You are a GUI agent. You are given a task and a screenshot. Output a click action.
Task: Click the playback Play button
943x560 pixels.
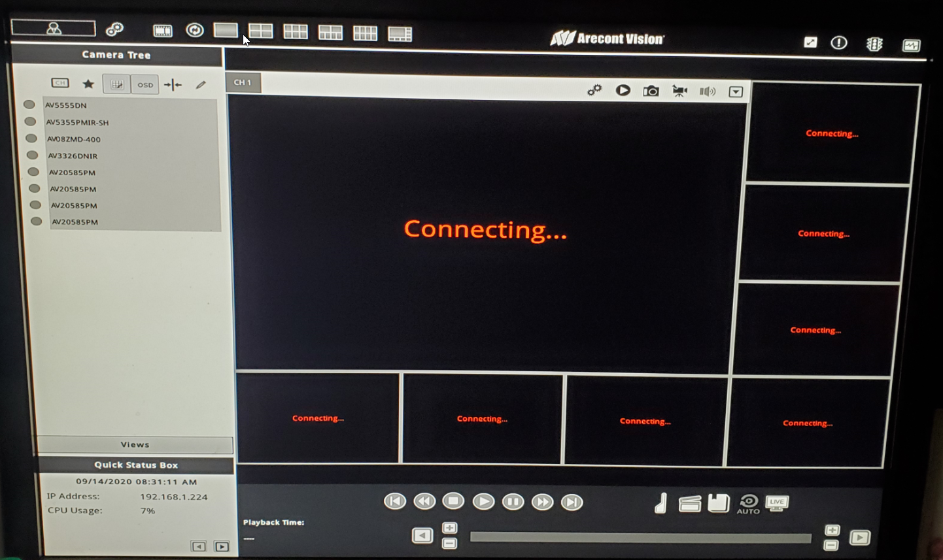click(x=483, y=501)
